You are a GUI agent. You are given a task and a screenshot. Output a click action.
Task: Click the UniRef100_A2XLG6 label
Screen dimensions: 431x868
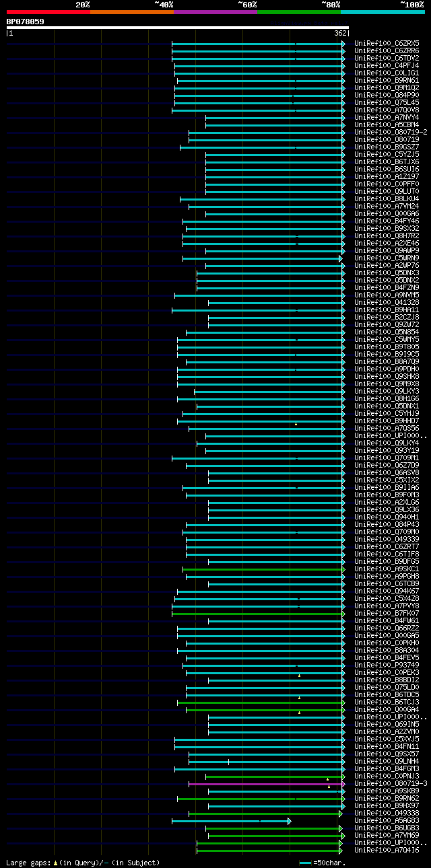coord(387,502)
